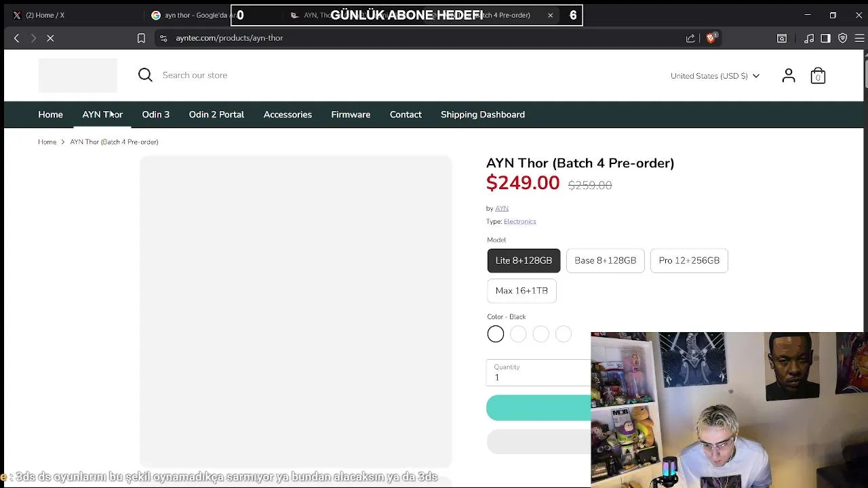
Task: Close the AYN Thor browser tab
Action: point(550,15)
